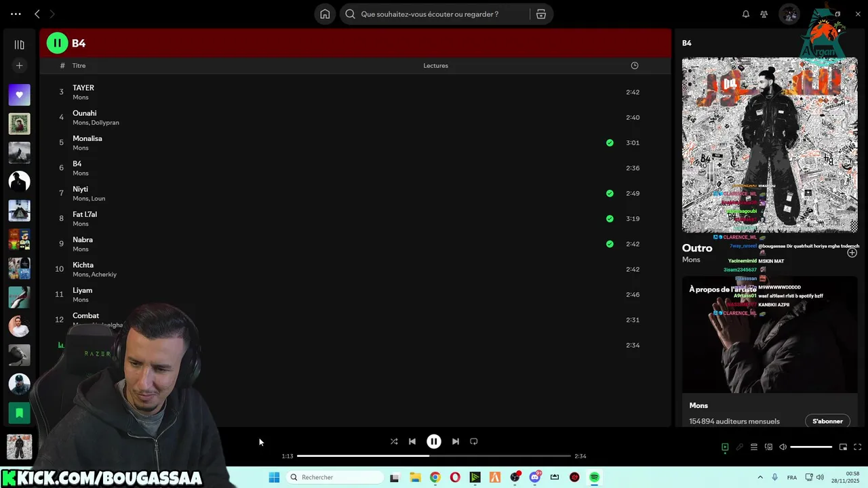This screenshot has height=488, width=868.
Task: Select the Kichta track title
Action: pos(83,265)
